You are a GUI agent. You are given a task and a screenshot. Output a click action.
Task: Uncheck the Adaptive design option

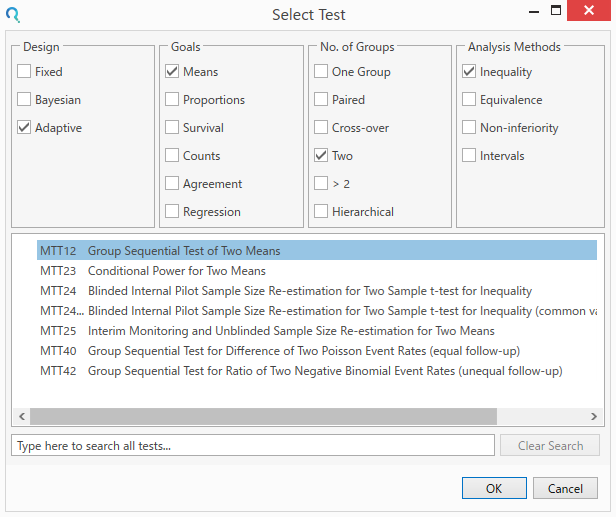pyautogui.click(x=25, y=128)
